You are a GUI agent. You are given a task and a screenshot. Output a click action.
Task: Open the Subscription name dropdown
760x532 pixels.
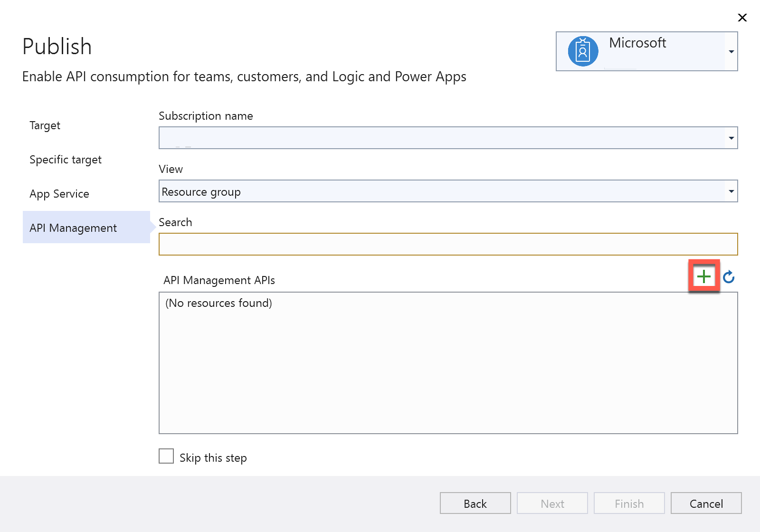731,138
